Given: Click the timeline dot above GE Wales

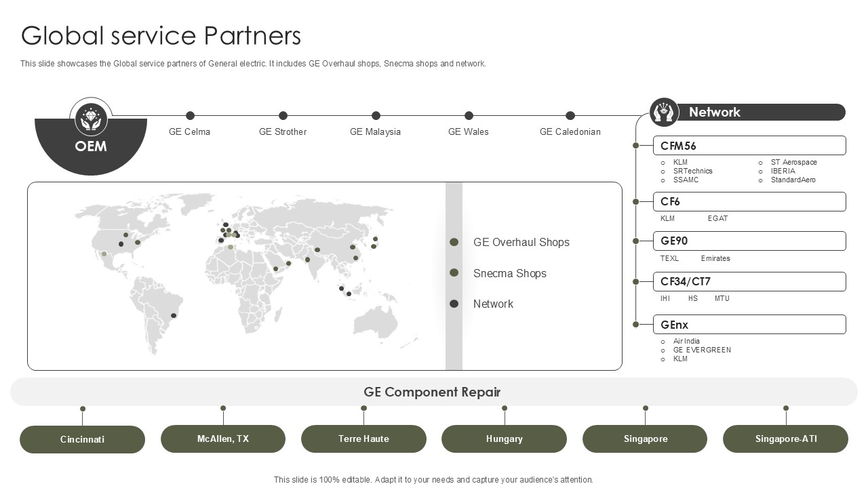Looking at the screenshot, I should 469,116.
